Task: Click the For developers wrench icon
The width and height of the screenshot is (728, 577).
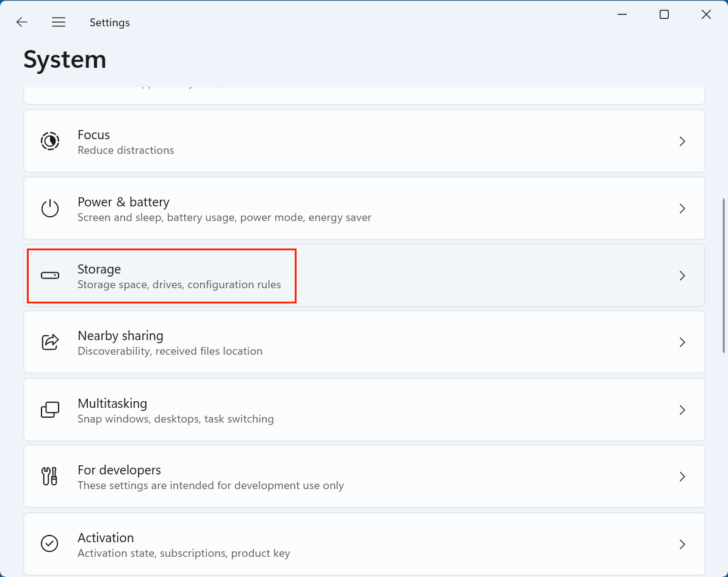Action: 50,476
